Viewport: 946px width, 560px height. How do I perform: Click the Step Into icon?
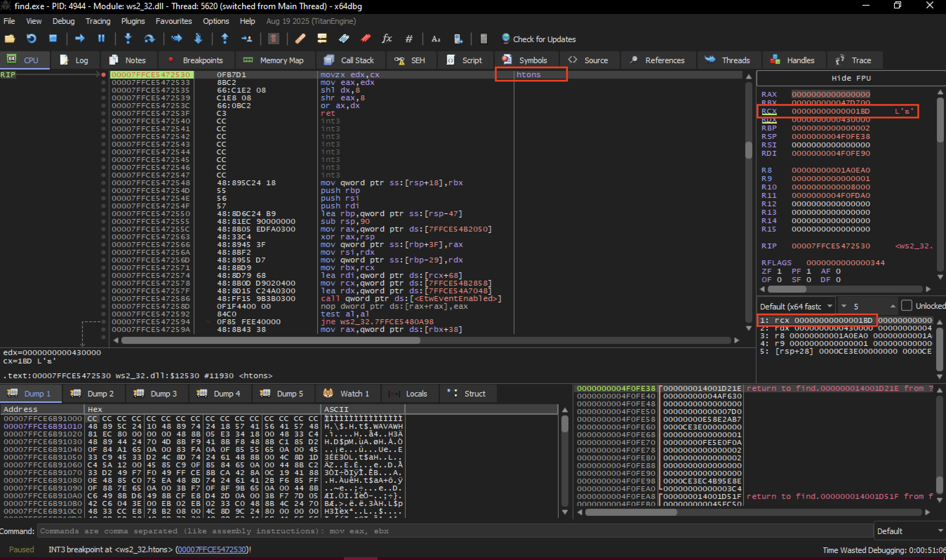point(128,39)
